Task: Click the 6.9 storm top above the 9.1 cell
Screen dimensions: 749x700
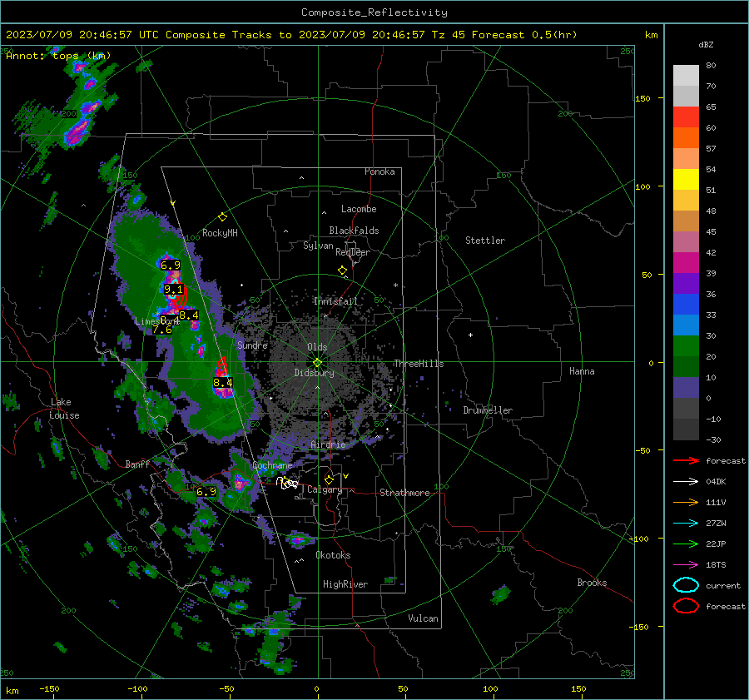Action: click(171, 266)
